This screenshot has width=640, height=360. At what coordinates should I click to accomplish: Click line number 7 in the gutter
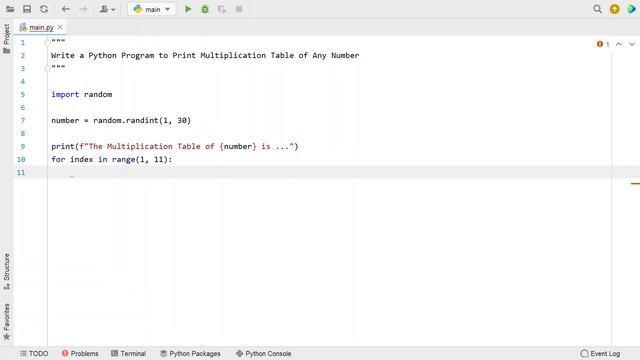23,120
